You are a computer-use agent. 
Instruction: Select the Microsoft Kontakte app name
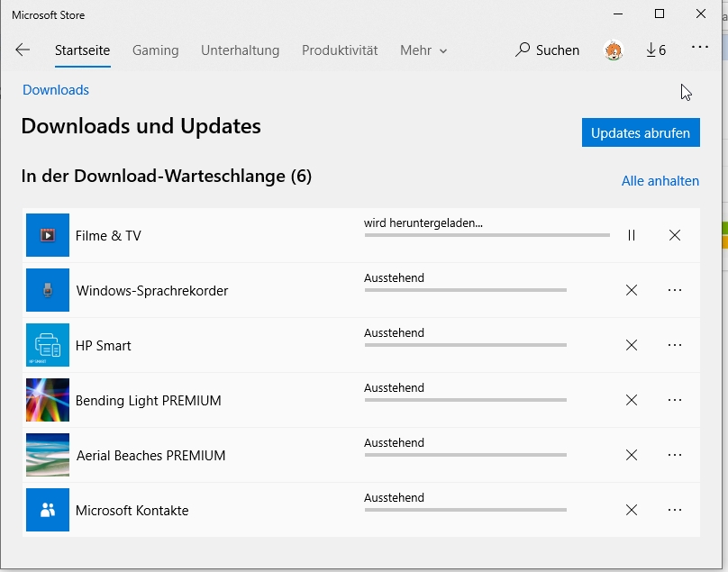click(x=132, y=510)
